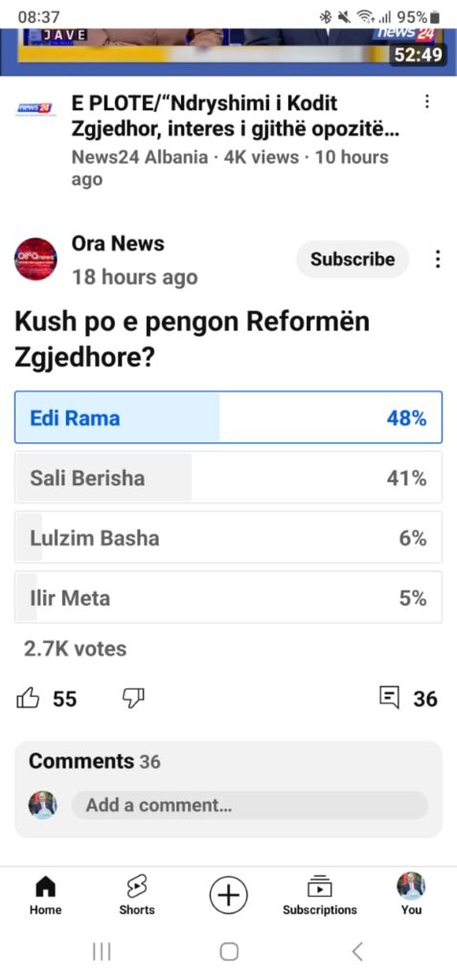Go to Subscriptions
This screenshot has height=980, width=457.
[x=319, y=895]
